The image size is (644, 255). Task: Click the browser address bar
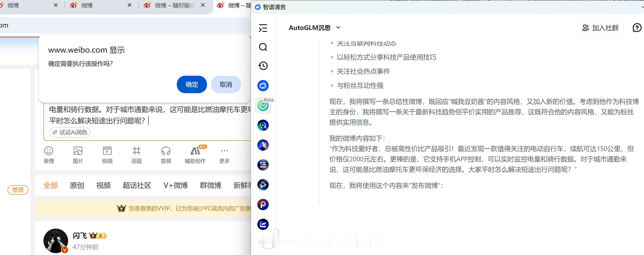pos(125,25)
